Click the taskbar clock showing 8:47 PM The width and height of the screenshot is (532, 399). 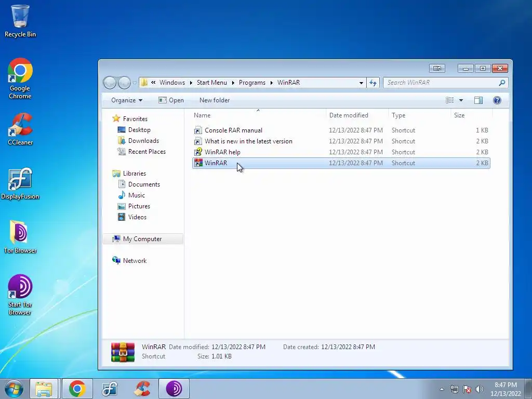[x=506, y=389]
